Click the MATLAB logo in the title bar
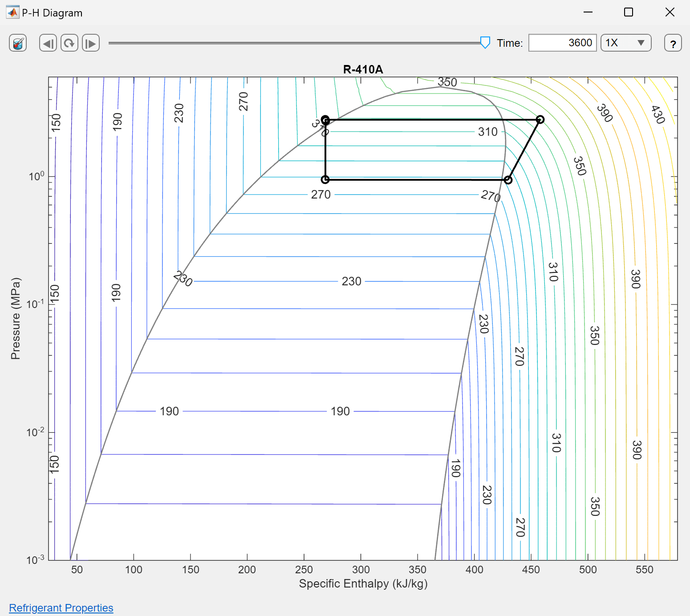Image resolution: width=690 pixels, height=616 pixels. pos(12,12)
